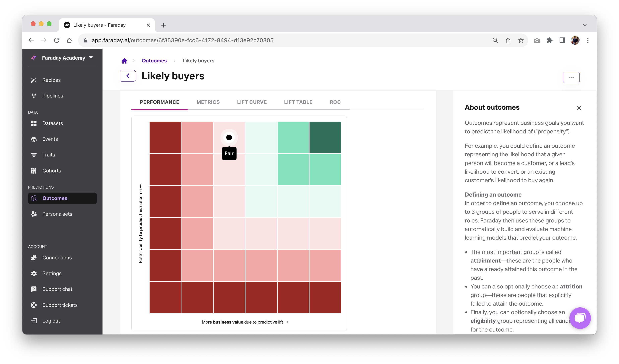Select the Persona sets icon

[x=34, y=214]
